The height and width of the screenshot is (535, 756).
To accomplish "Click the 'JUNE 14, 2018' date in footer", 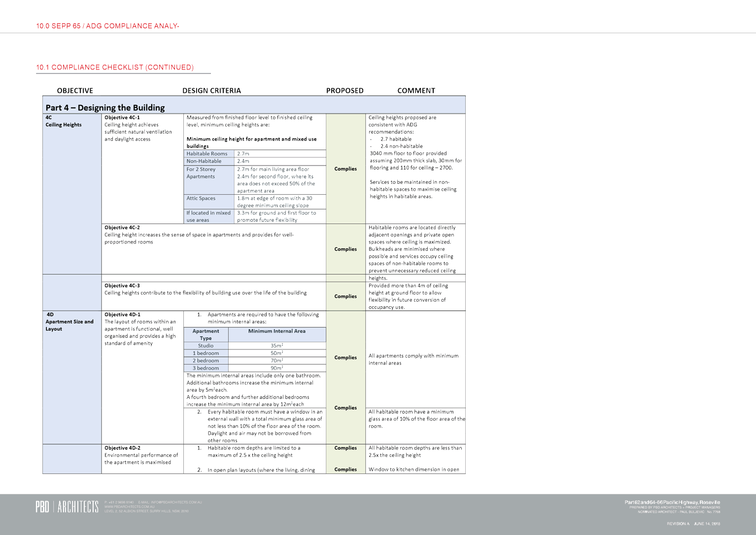I will click(707, 524).
